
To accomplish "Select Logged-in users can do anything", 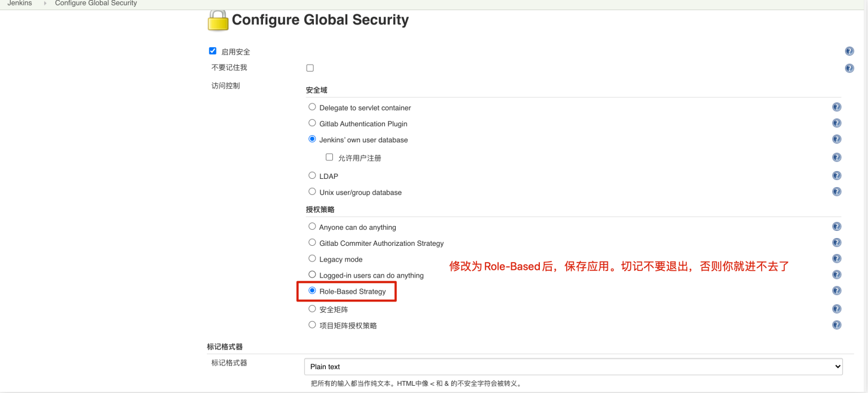I will 312,275.
